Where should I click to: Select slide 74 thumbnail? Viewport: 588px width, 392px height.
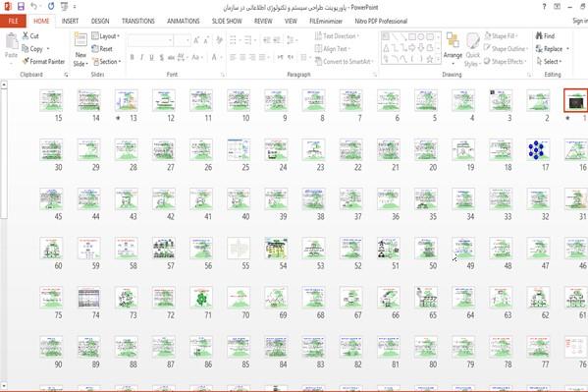pyautogui.click(x=89, y=298)
